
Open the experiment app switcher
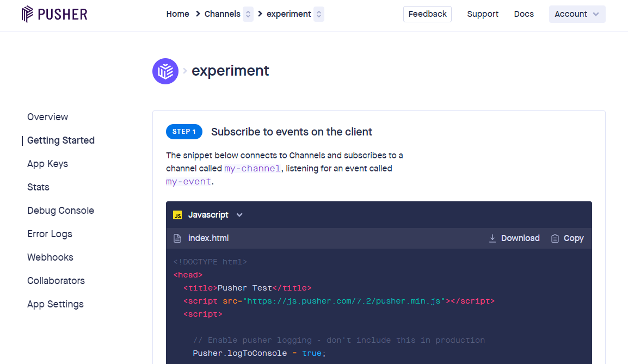click(319, 14)
